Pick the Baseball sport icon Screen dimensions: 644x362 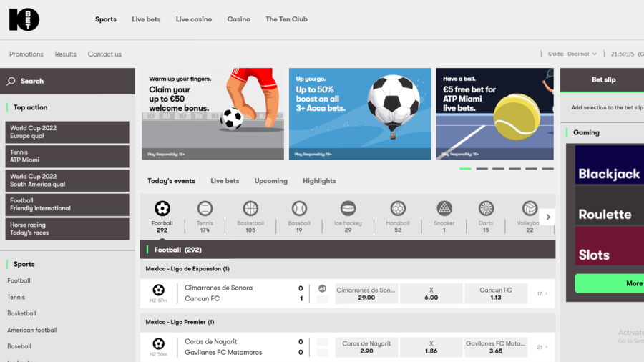[x=299, y=209]
